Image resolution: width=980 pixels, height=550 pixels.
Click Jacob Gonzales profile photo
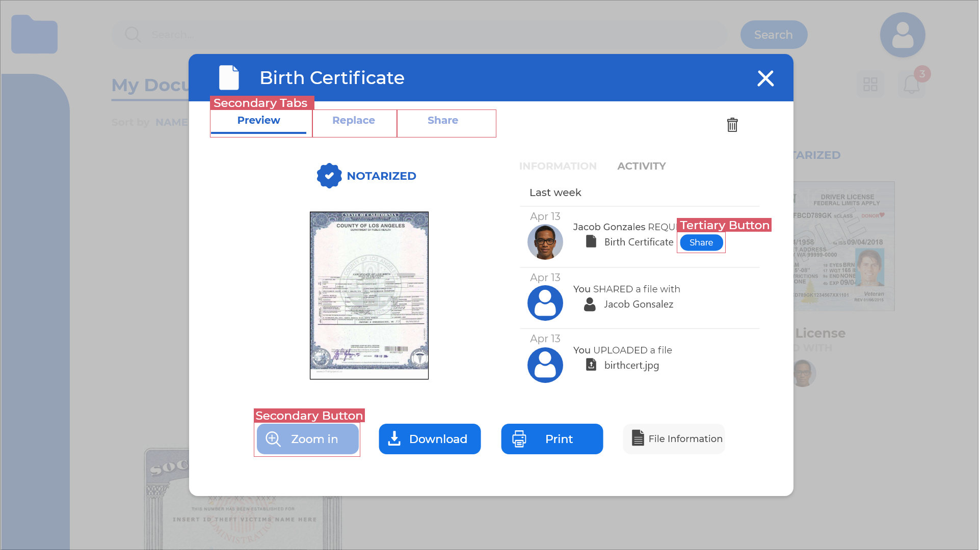point(546,242)
